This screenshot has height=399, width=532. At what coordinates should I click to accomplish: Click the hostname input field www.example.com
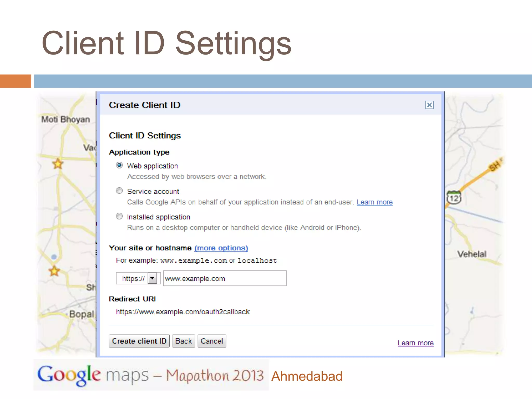(225, 278)
